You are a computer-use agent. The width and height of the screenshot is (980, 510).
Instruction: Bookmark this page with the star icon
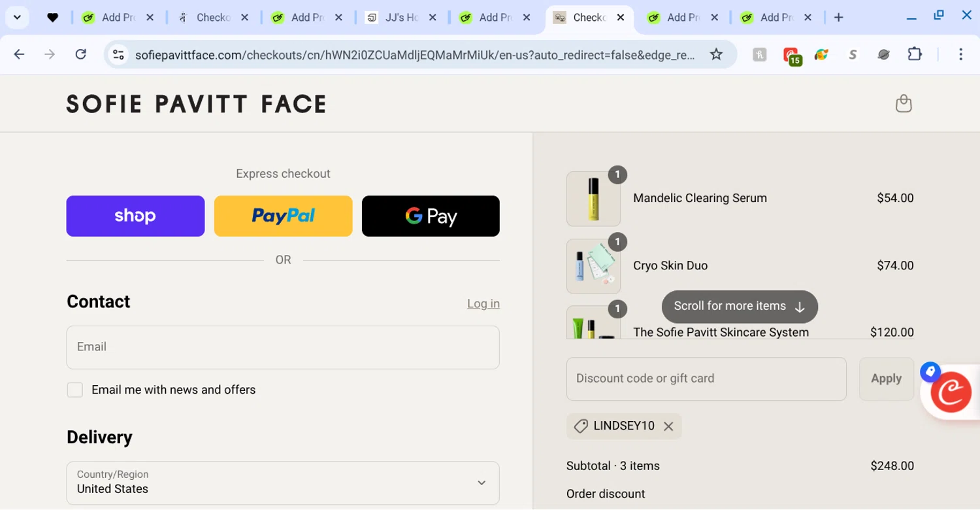click(716, 54)
